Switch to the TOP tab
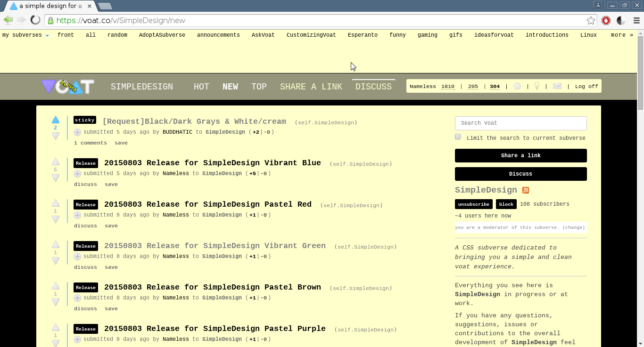Viewport: 644px width, 347px height. (259, 87)
